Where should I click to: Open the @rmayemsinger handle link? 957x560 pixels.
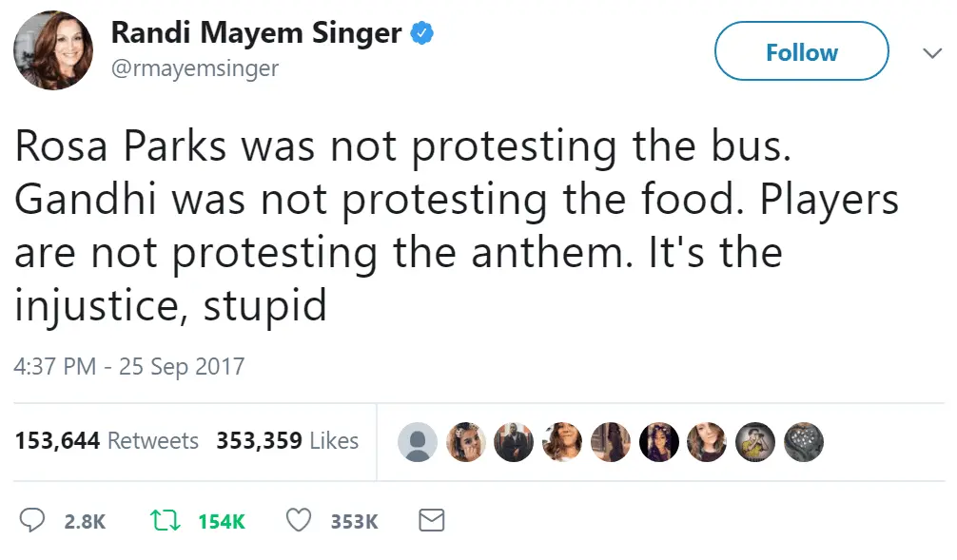[x=195, y=68]
